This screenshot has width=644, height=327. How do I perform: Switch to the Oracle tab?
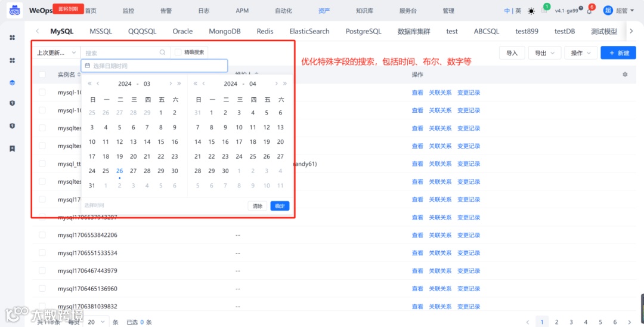(x=182, y=31)
